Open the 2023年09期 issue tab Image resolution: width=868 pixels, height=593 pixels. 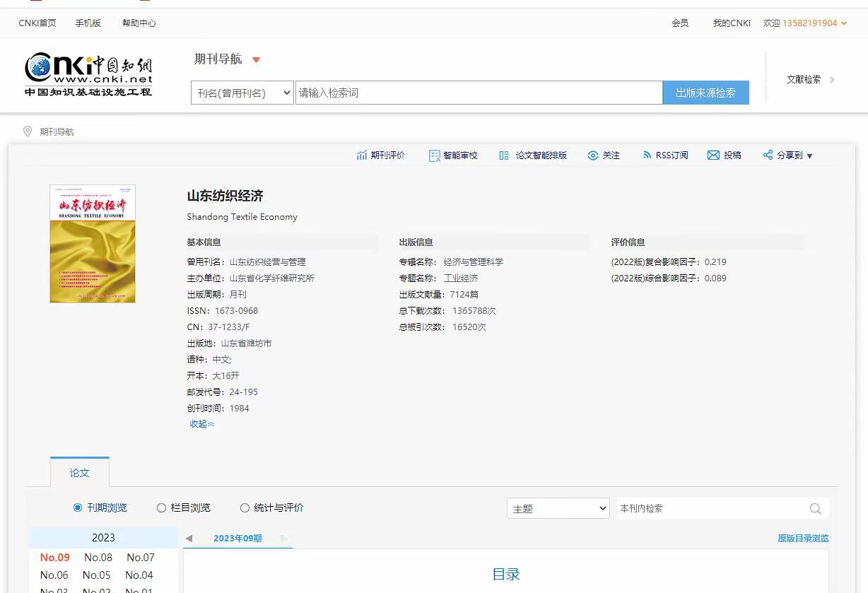click(237, 539)
